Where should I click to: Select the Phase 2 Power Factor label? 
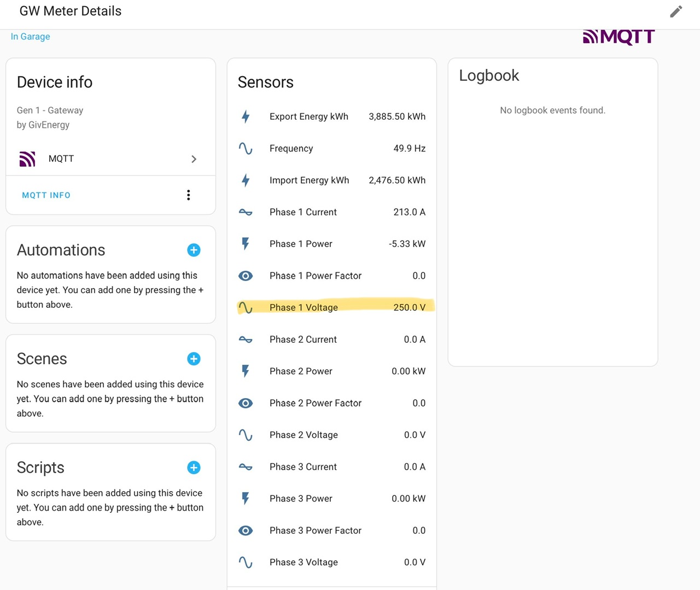pos(316,403)
